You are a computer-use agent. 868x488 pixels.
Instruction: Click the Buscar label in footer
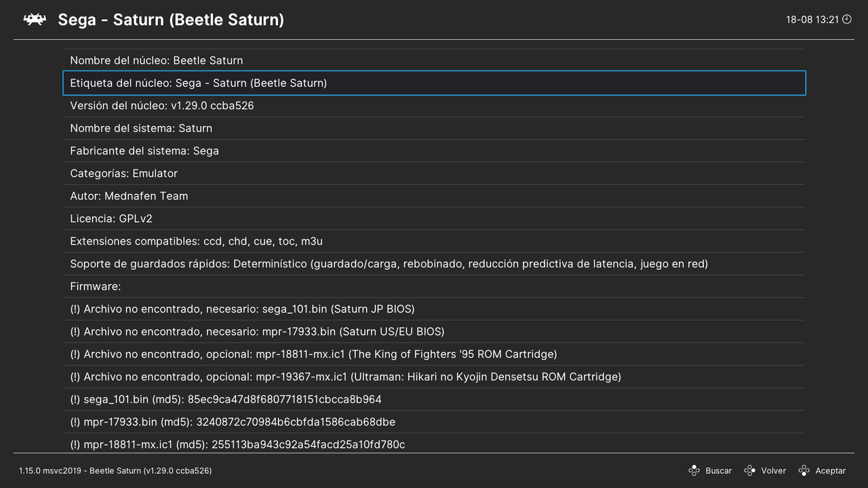pos(718,470)
